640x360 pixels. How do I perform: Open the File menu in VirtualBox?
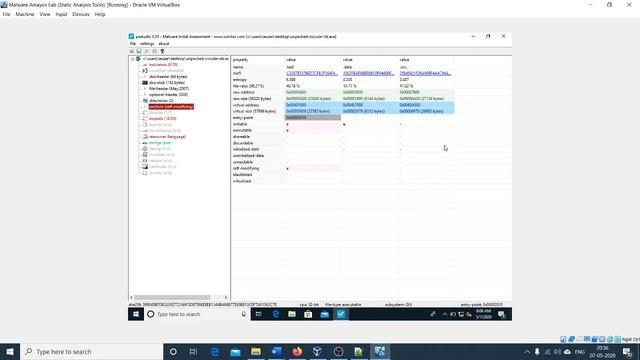tap(7, 14)
